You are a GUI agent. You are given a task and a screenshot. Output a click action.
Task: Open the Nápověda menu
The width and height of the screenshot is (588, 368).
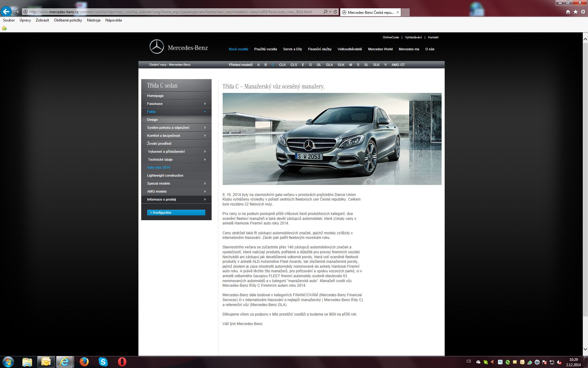[113, 20]
